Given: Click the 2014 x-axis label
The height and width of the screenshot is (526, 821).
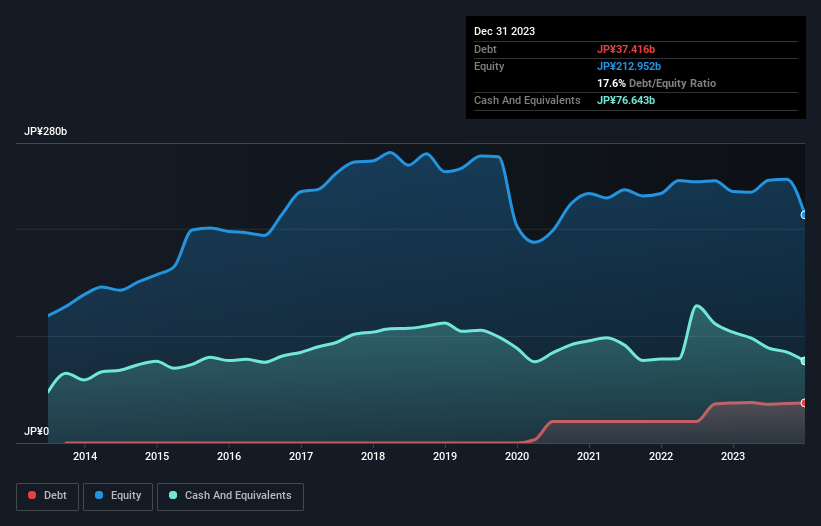Looking at the screenshot, I should (85, 456).
